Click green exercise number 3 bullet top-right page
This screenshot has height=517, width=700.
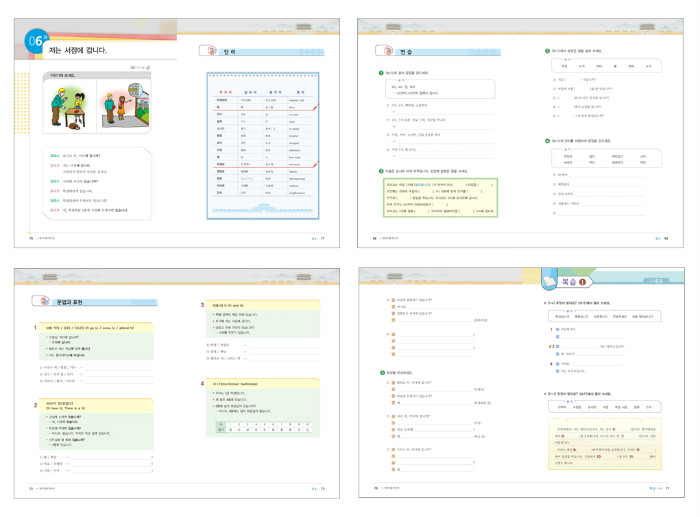coord(546,50)
